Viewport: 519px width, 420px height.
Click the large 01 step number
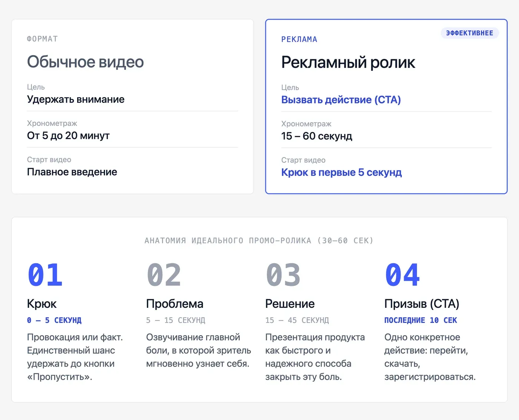tap(45, 275)
